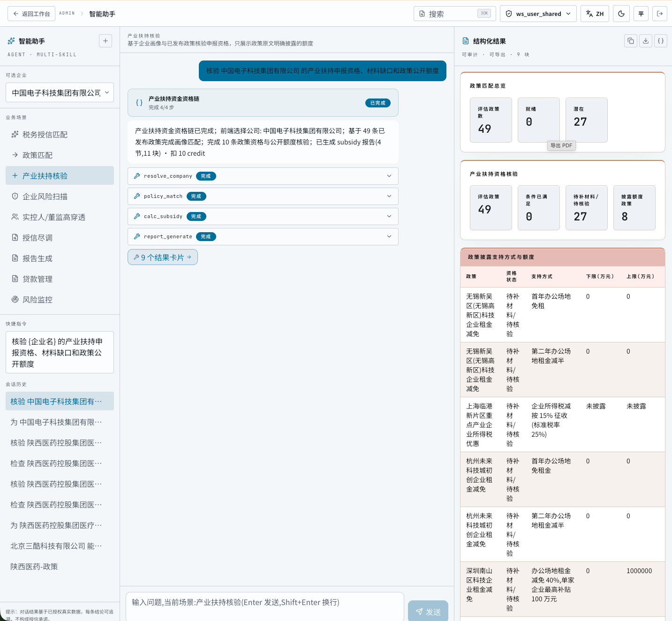Click the logout icon in the header
The image size is (672, 621).
pos(660,14)
